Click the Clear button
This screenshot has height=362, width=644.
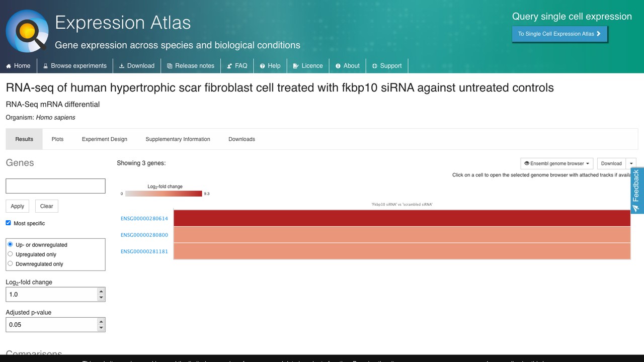click(x=46, y=206)
